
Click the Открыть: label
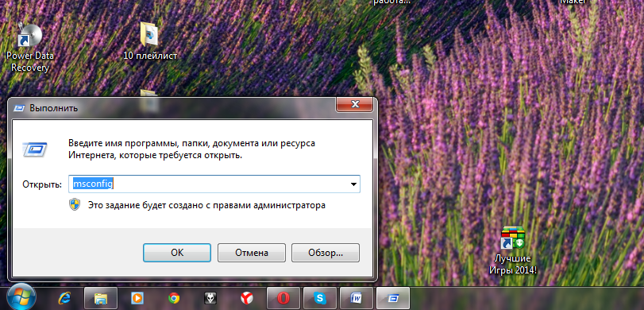tap(42, 184)
